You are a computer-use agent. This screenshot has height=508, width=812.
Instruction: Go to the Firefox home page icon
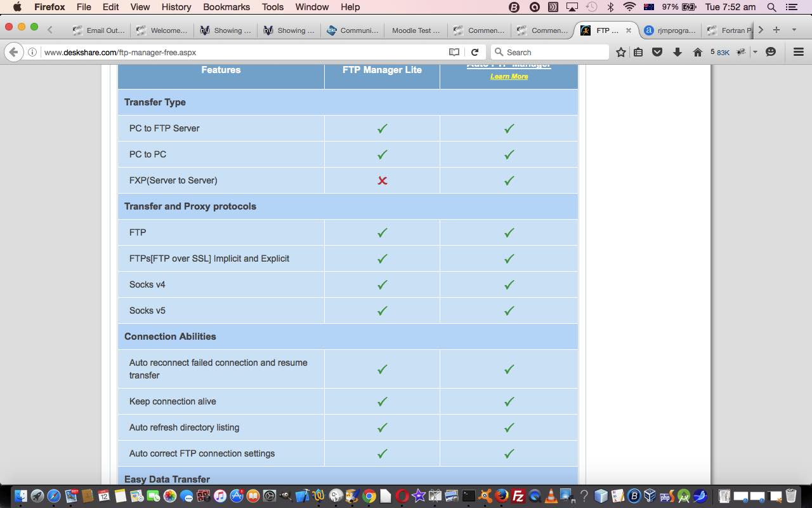tap(698, 52)
